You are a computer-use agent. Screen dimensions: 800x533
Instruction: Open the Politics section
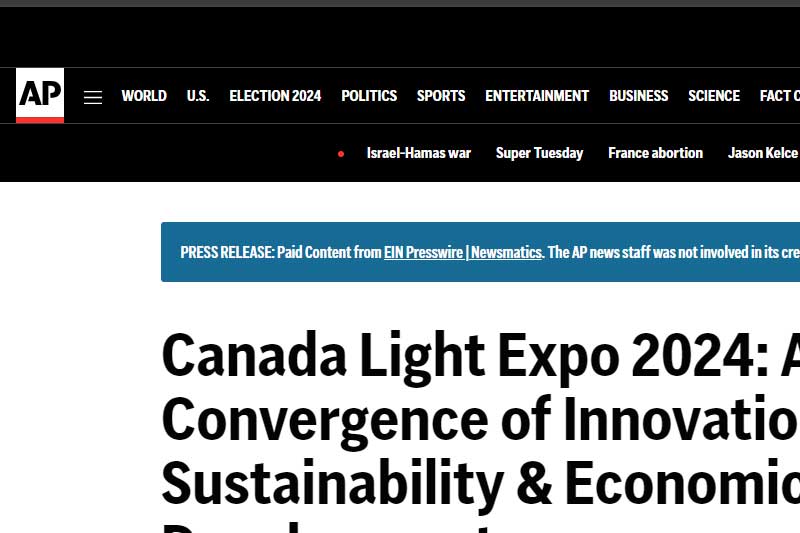pos(369,96)
